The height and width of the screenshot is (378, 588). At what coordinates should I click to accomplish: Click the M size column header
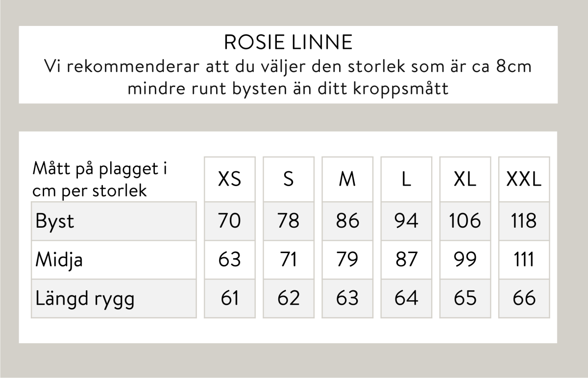pos(347,180)
